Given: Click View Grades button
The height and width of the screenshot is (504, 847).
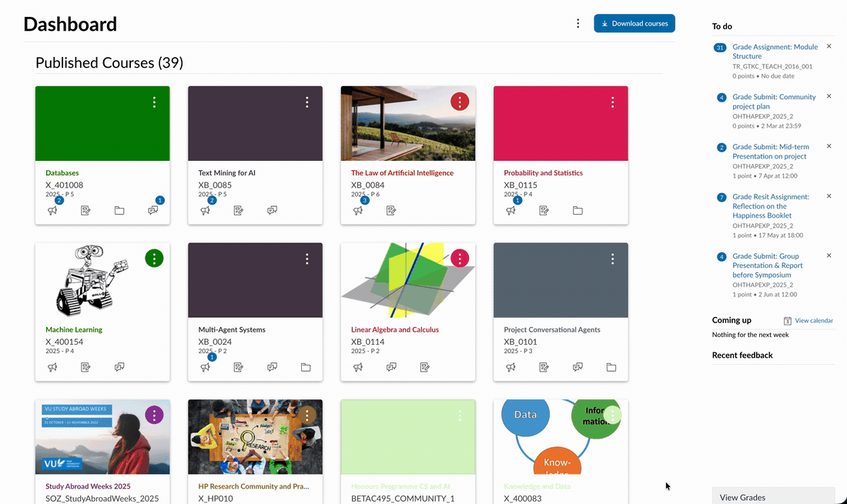Looking at the screenshot, I should [x=774, y=497].
